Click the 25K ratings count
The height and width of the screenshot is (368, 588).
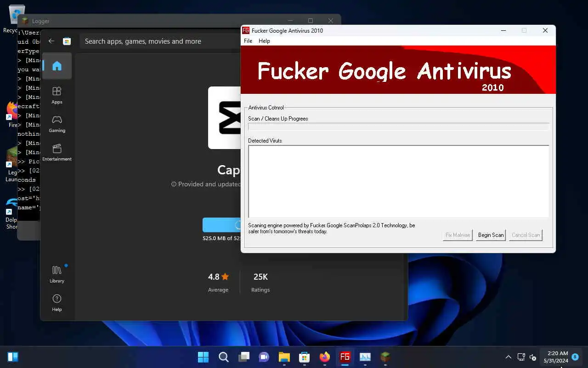(260, 277)
